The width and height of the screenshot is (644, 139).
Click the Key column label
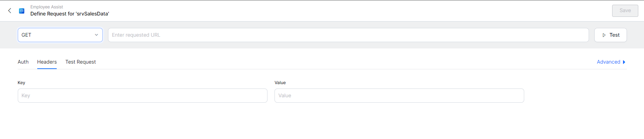tap(21, 83)
